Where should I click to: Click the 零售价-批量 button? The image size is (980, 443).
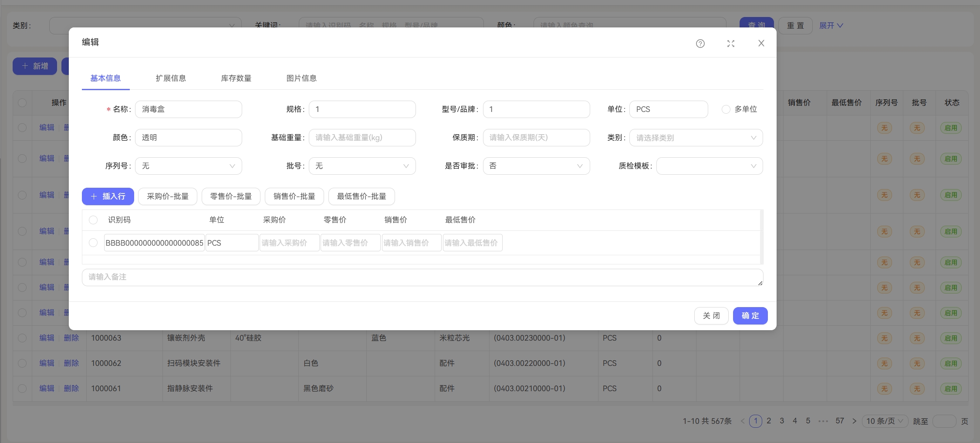point(231,196)
